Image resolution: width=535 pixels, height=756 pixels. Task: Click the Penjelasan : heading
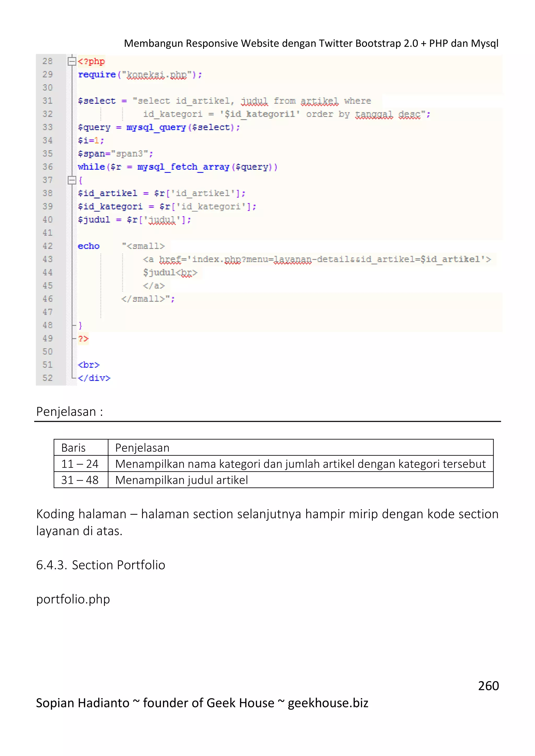[x=69, y=412]
